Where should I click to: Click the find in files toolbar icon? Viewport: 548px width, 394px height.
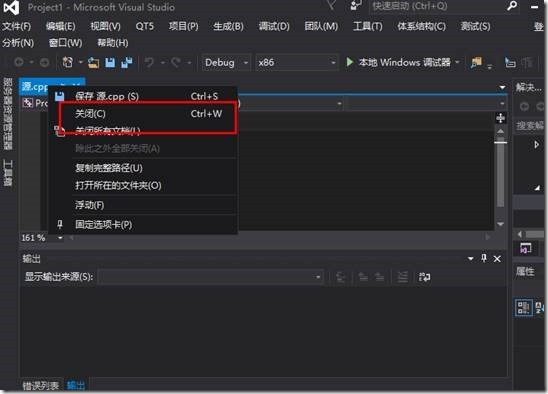pyautogui.click(x=476, y=63)
